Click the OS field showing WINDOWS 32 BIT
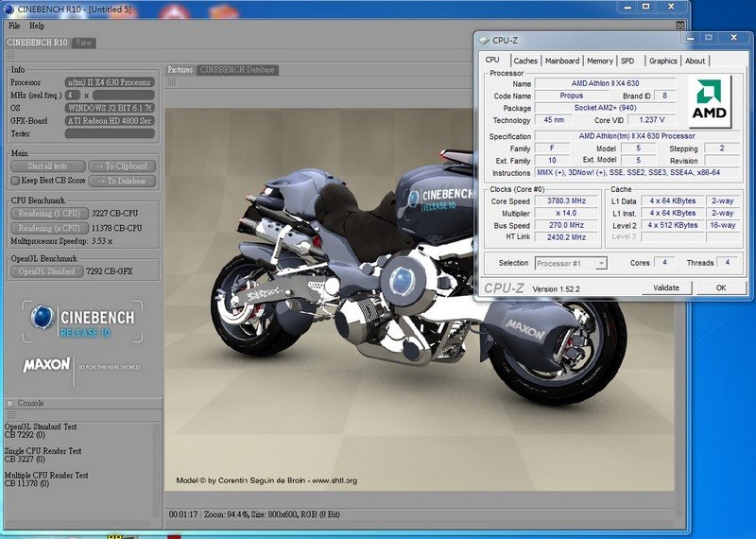 (x=110, y=108)
